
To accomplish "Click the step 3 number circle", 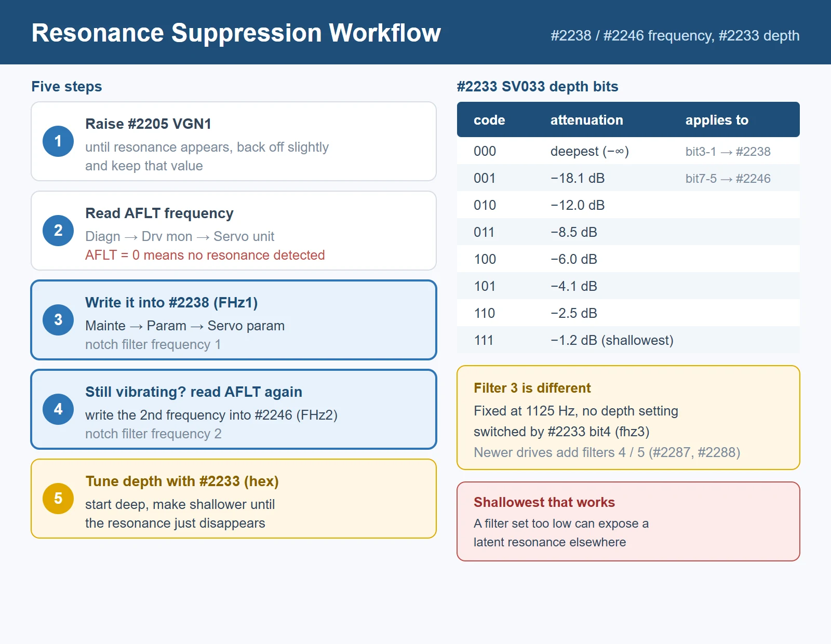I will [x=58, y=320].
